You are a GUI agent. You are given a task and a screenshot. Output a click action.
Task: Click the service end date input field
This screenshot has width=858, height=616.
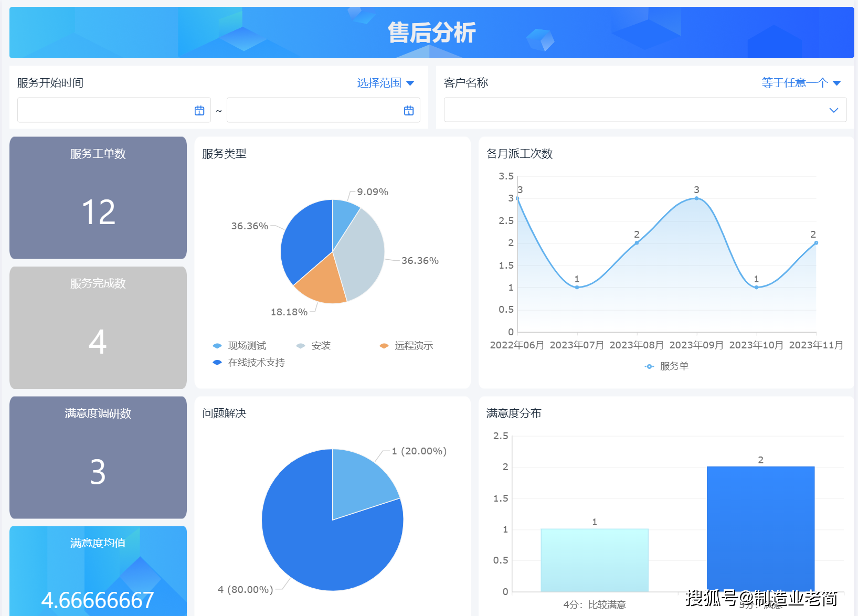tap(323, 110)
